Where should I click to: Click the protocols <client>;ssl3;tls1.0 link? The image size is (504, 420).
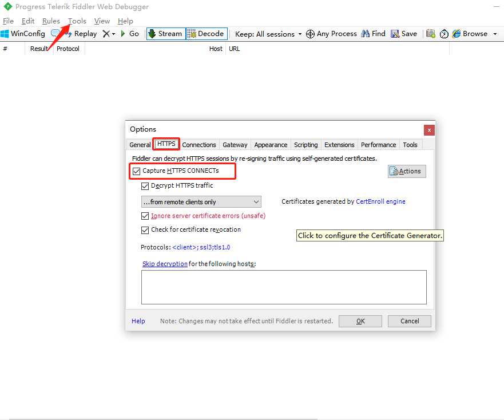pyautogui.click(x=201, y=247)
